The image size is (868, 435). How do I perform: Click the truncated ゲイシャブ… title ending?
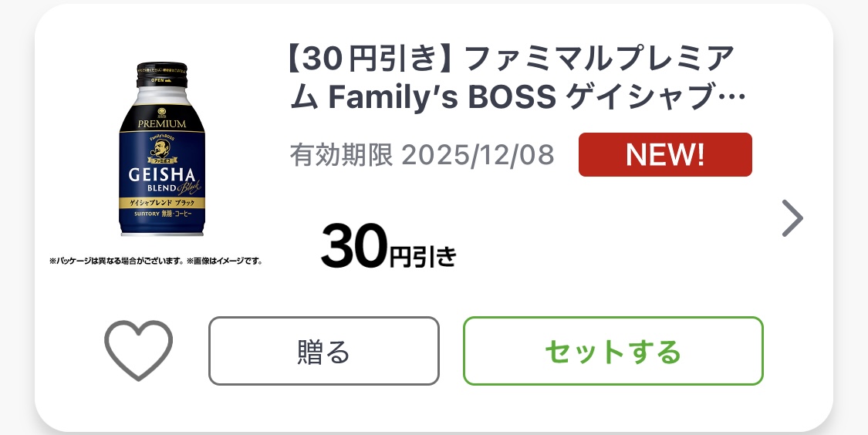pos(656,98)
